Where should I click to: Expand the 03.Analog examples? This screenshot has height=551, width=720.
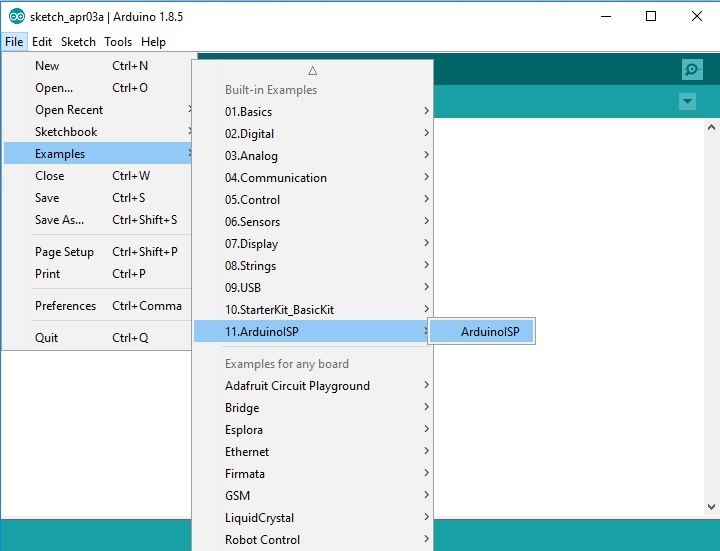tap(313, 156)
